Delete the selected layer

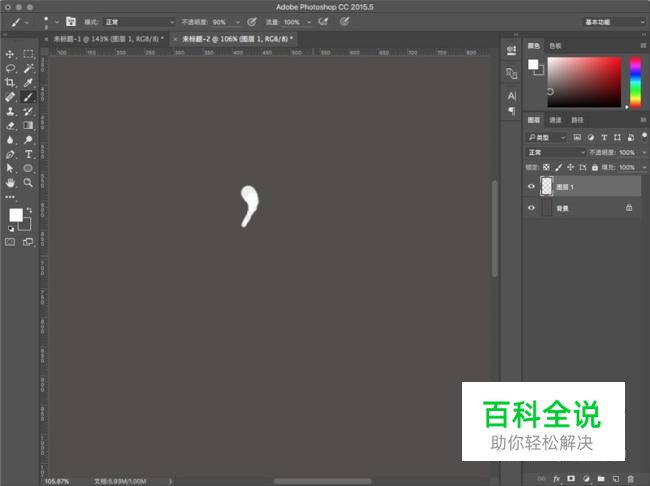pos(630,479)
